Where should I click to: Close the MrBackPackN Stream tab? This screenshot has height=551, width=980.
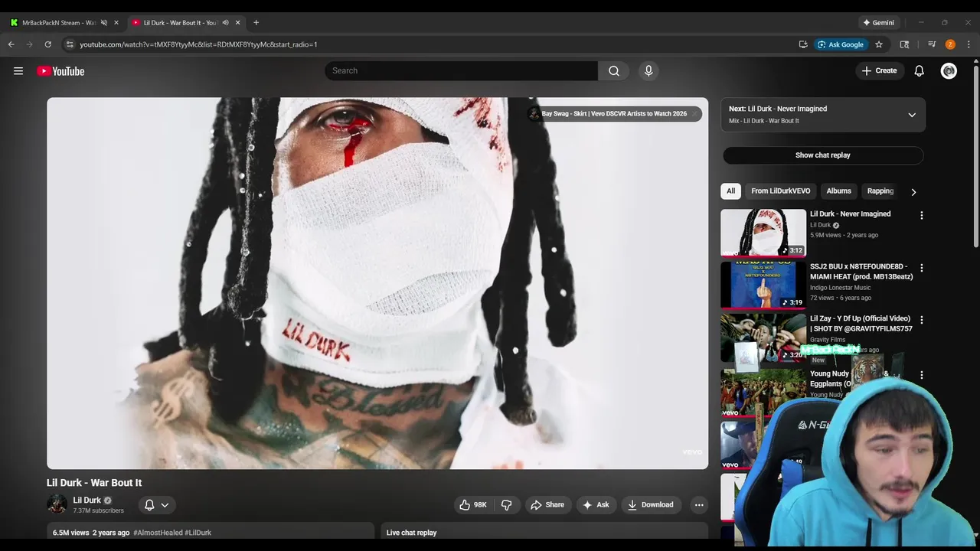116,23
